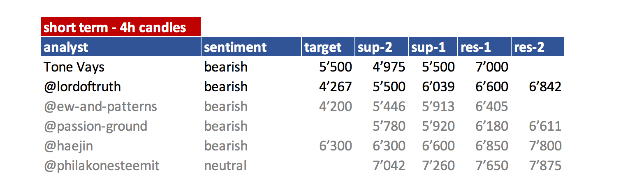Screen dimensions: 644x194
Task: Open the @philakonesteemit analyst entry
Action: 102,166
